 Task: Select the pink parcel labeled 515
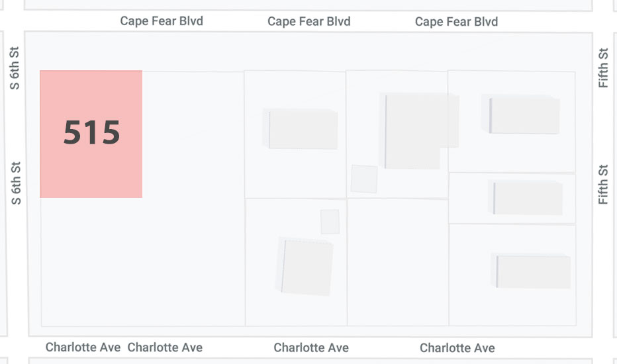[91, 134]
